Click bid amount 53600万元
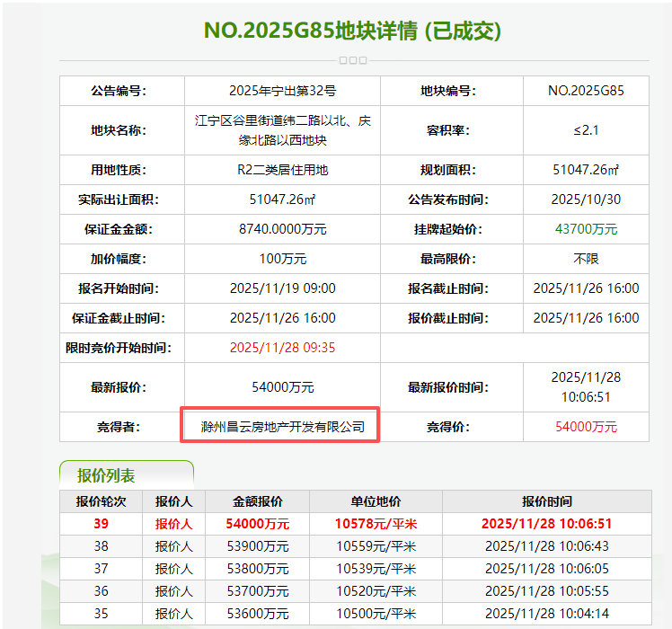The height and width of the screenshot is (629, 672). click(257, 614)
